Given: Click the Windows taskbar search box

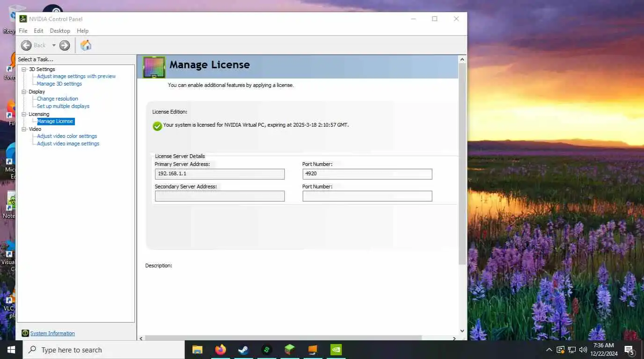Looking at the screenshot, I should click(104, 350).
